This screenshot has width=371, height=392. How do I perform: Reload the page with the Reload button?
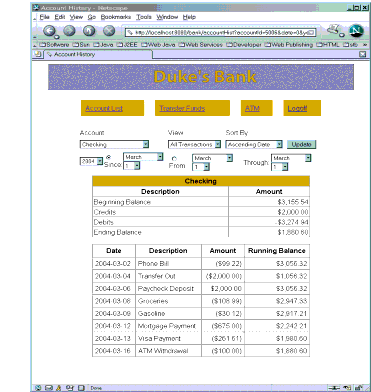coord(89,31)
